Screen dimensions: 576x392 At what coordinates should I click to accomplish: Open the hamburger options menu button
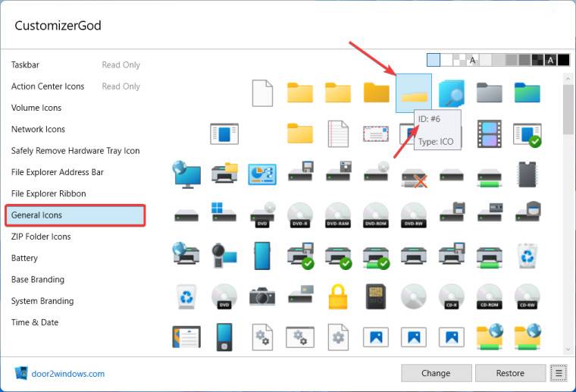559,373
